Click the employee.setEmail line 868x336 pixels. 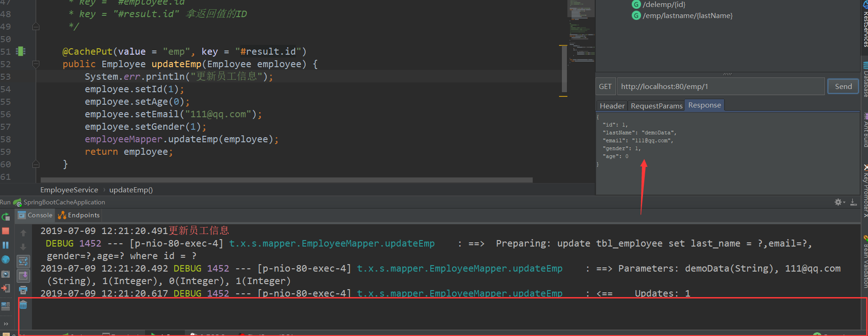click(173, 114)
